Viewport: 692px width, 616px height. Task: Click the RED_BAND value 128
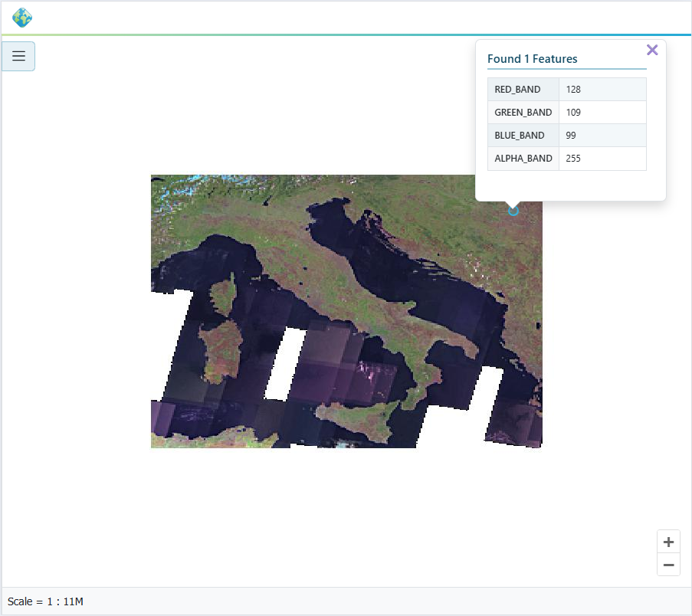point(573,90)
